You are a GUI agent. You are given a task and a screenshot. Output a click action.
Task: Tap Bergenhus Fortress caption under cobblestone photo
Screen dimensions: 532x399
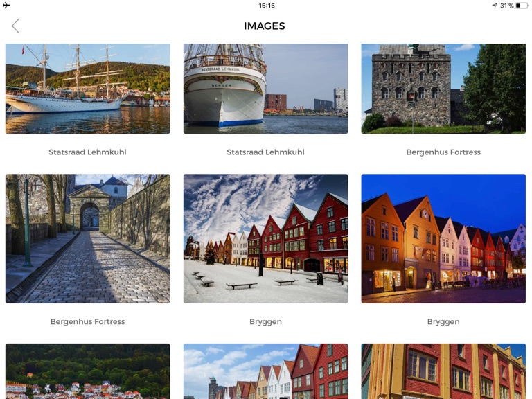coord(87,321)
